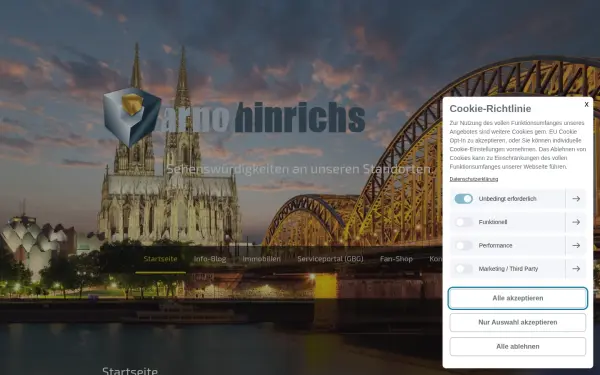Image resolution: width=600 pixels, height=375 pixels.
Task: Click the Startseite page heading
Action: (130, 370)
